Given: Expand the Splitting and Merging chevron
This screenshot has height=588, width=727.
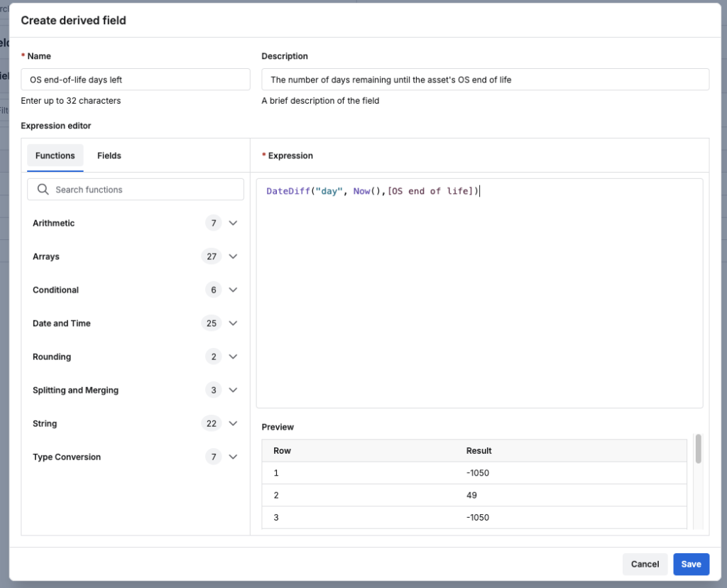Looking at the screenshot, I should pos(233,390).
